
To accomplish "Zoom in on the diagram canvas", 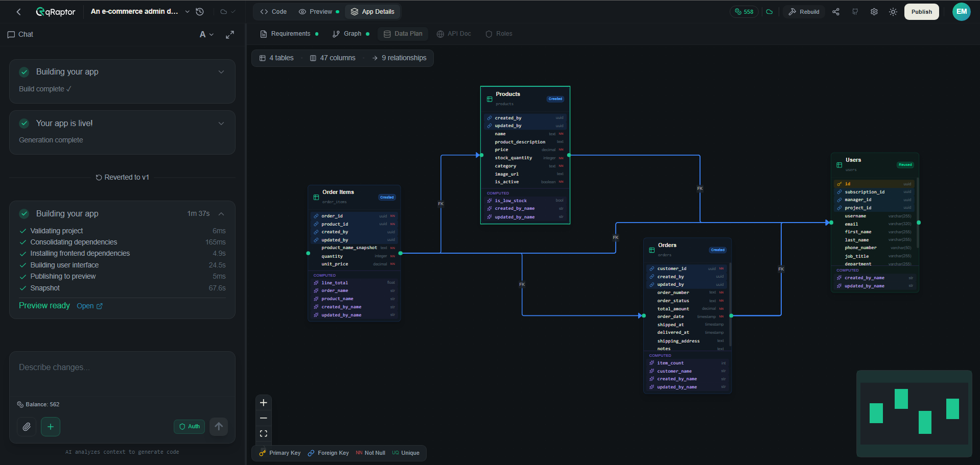I will (x=264, y=403).
